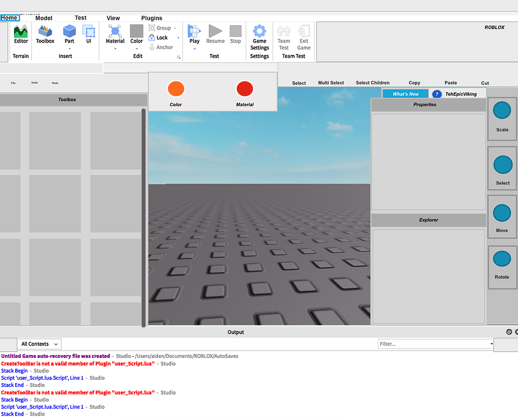Click the TehEpicViking username
The width and height of the screenshot is (518, 420).
point(461,94)
